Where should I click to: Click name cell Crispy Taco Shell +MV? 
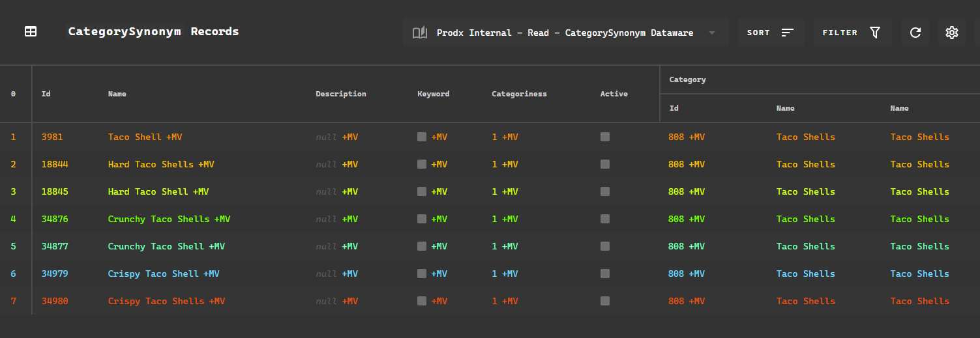click(x=164, y=274)
